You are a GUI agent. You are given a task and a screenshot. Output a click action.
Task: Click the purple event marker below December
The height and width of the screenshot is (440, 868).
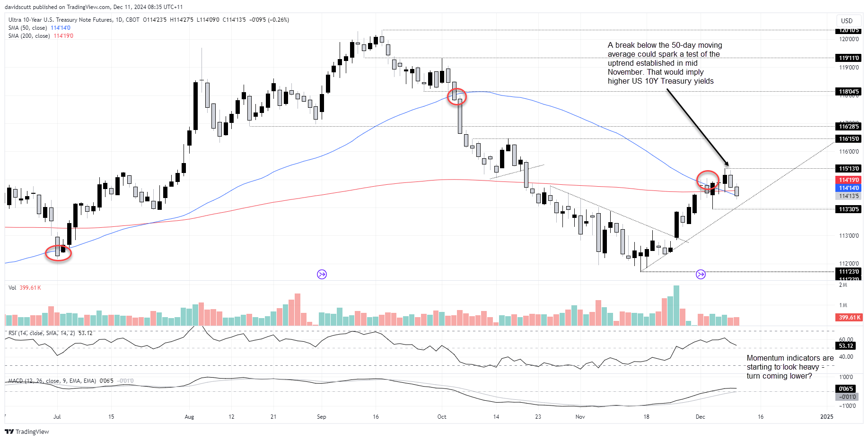[x=701, y=274]
